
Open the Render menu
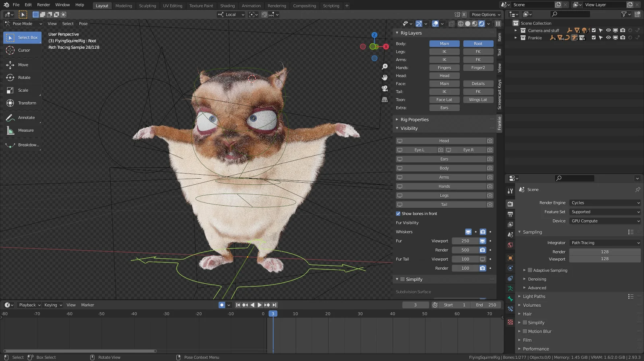coord(43,5)
